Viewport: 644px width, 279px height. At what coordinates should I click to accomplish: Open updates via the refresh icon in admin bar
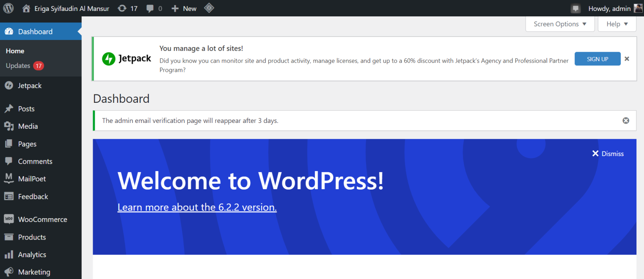click(x=122, y=8)
